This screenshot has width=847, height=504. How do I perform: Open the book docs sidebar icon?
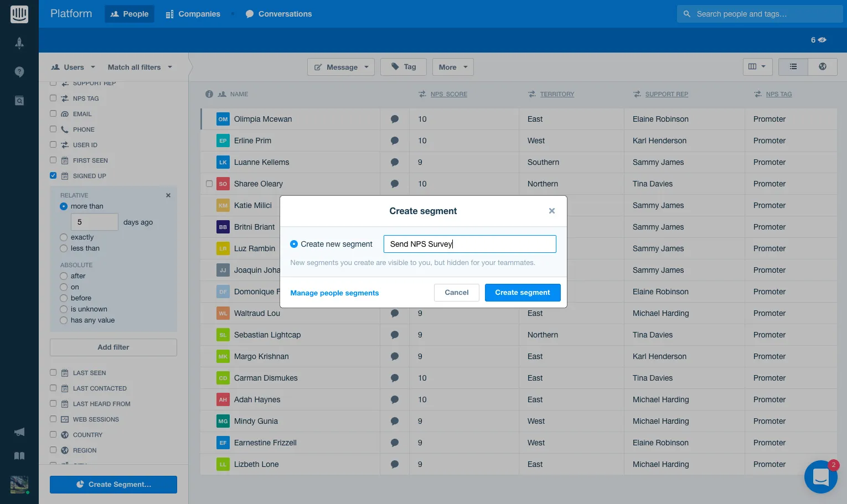coord(19,456)
